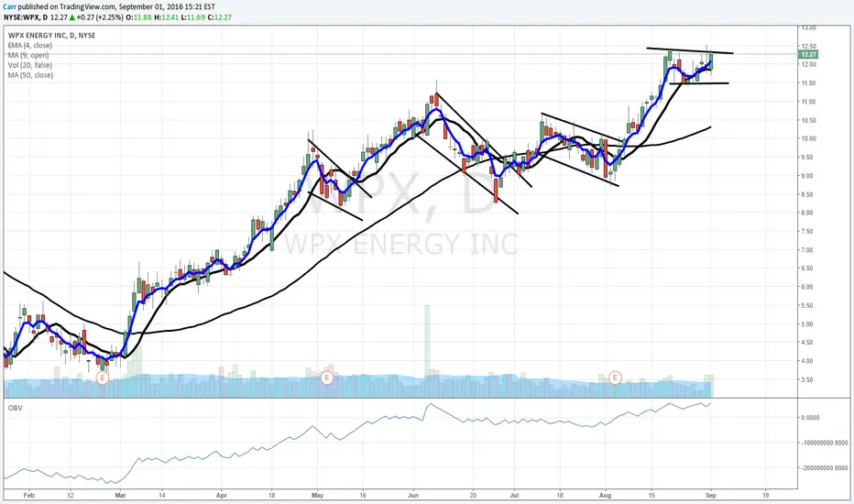The image size is (854, 504).
Task: Select the MA (9, open) indicator label
Action: 28,55
